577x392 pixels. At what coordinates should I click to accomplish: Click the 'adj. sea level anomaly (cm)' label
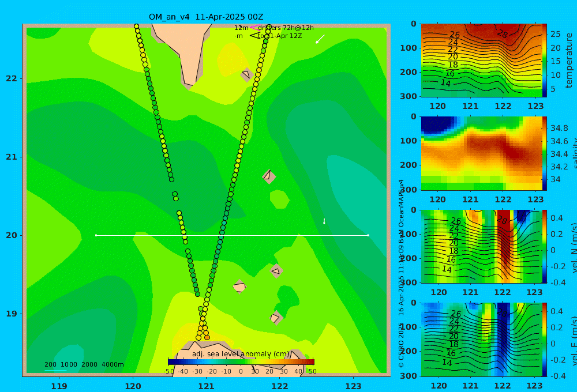click(241, 354)
